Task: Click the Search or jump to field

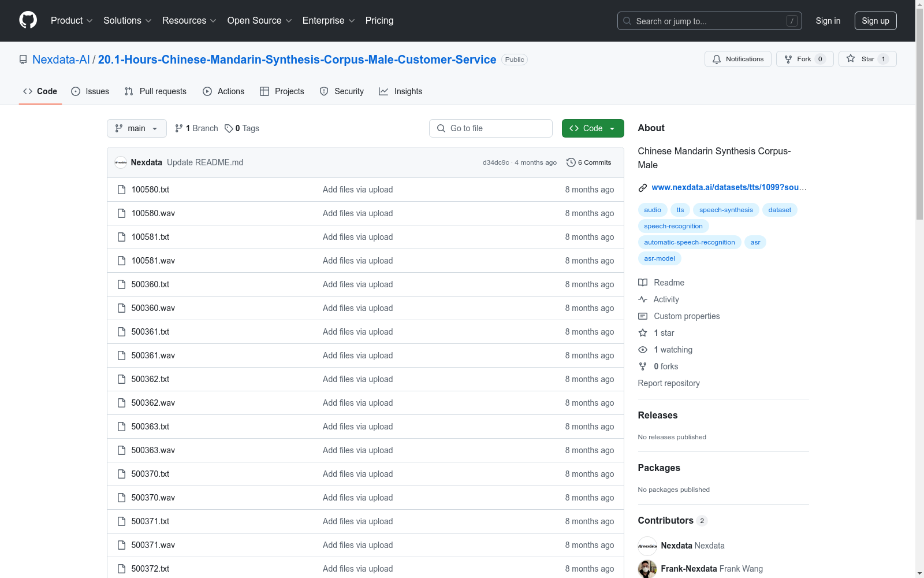Action: [710, 21]
